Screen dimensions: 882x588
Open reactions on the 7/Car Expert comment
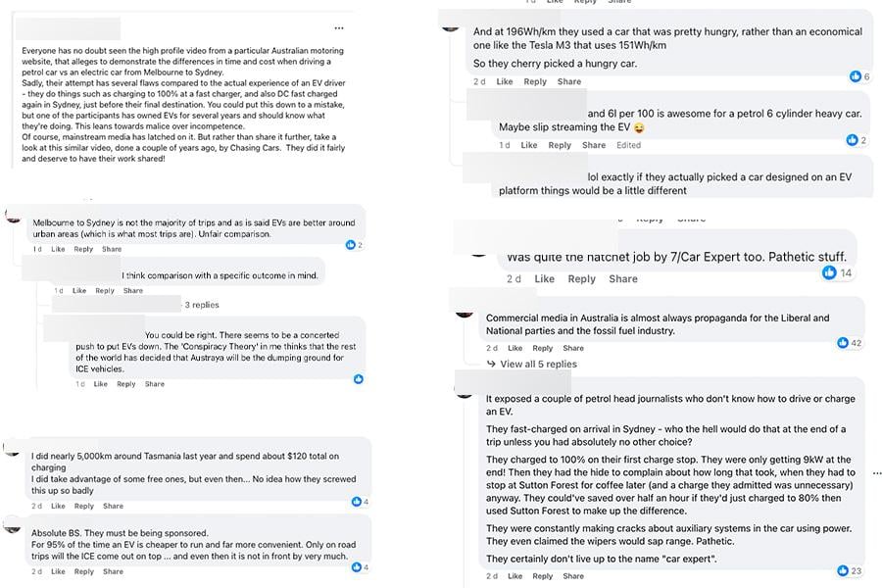[x=830, y=272]
